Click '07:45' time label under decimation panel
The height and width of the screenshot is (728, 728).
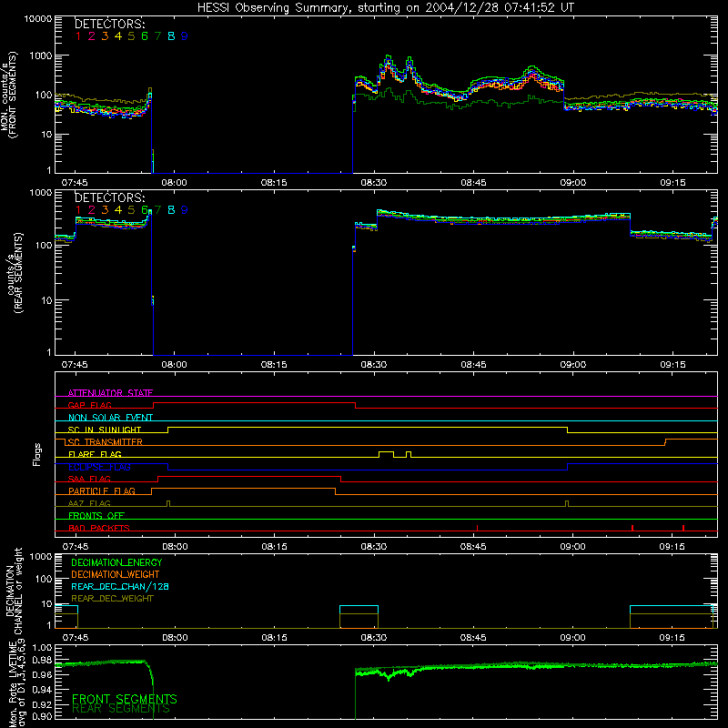pos(76,638)
